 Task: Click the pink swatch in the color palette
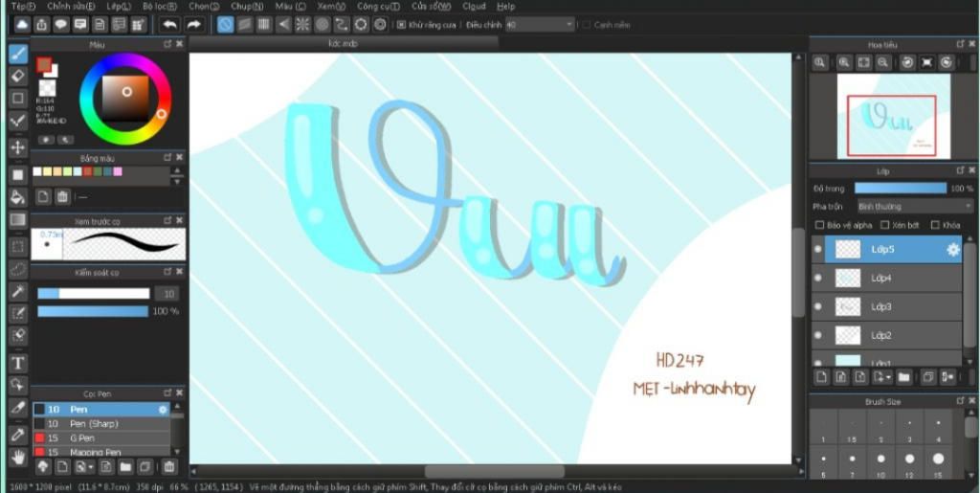(118, 171)
